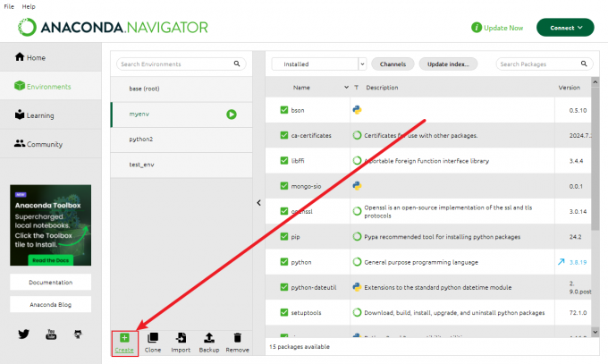Click the T type column header icon
Screen dimensions: 608x364
(357, 88)
